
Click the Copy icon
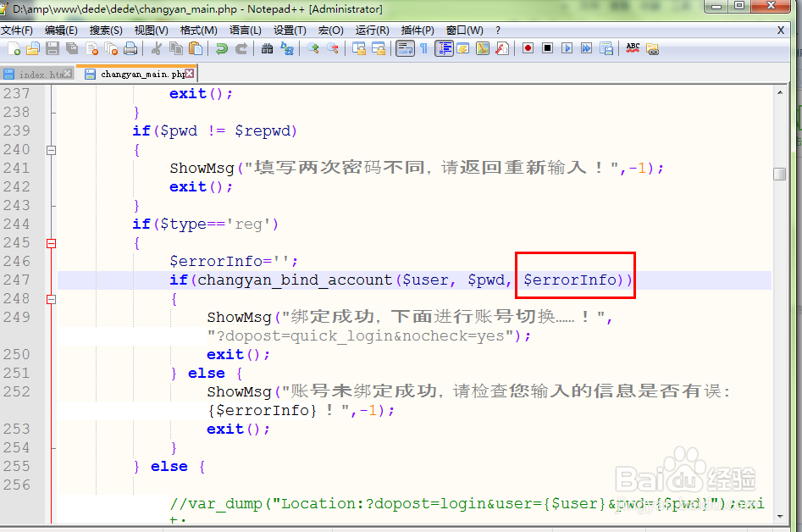click(x=176, y=48)
